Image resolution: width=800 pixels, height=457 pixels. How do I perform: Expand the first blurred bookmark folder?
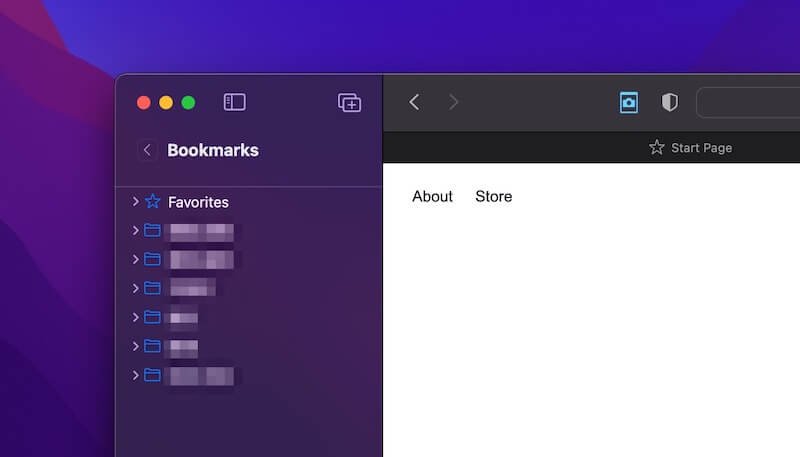tap(135, 231)
